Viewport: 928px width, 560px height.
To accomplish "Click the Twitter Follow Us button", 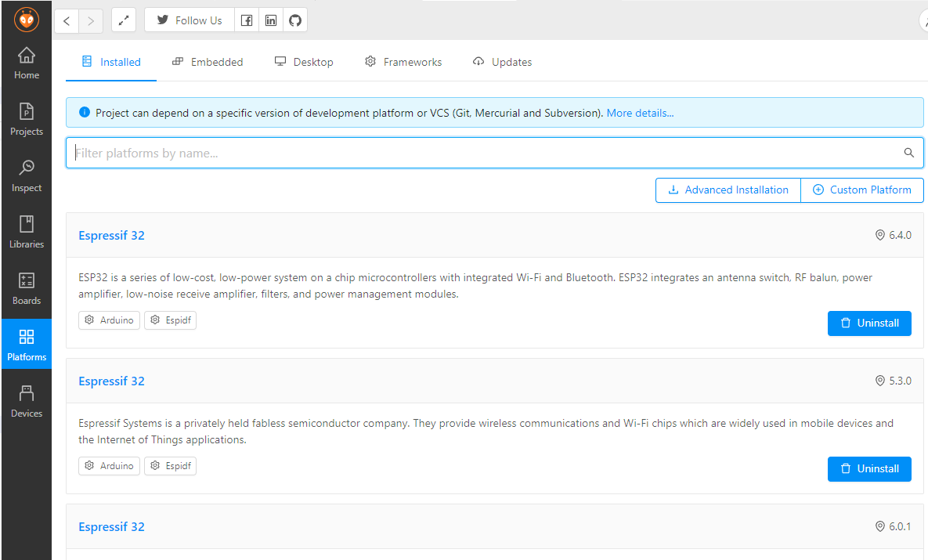I will click(x=190, y=20).
